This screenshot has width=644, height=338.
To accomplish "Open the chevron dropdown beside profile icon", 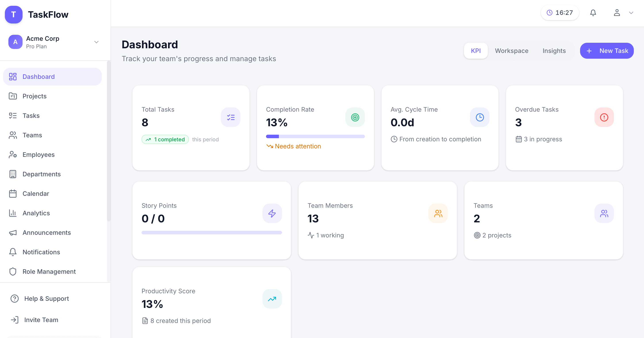I will [631, 13].
